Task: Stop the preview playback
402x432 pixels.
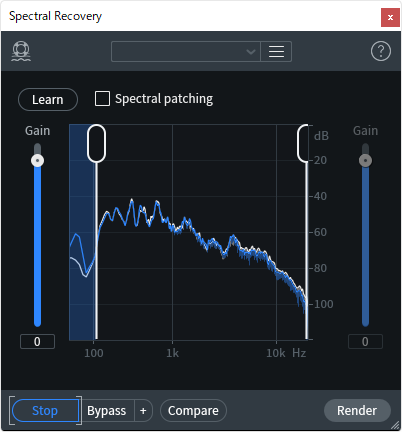Action: click(45, 411)
